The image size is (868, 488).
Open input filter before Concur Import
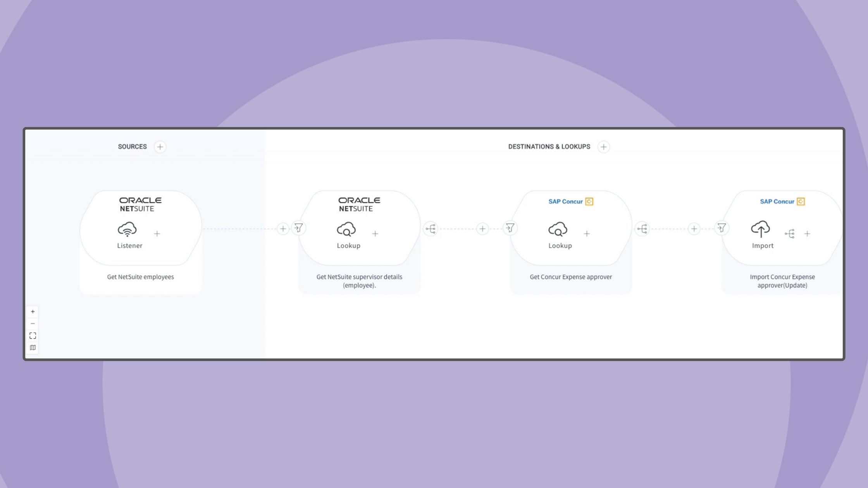(722, 228)
